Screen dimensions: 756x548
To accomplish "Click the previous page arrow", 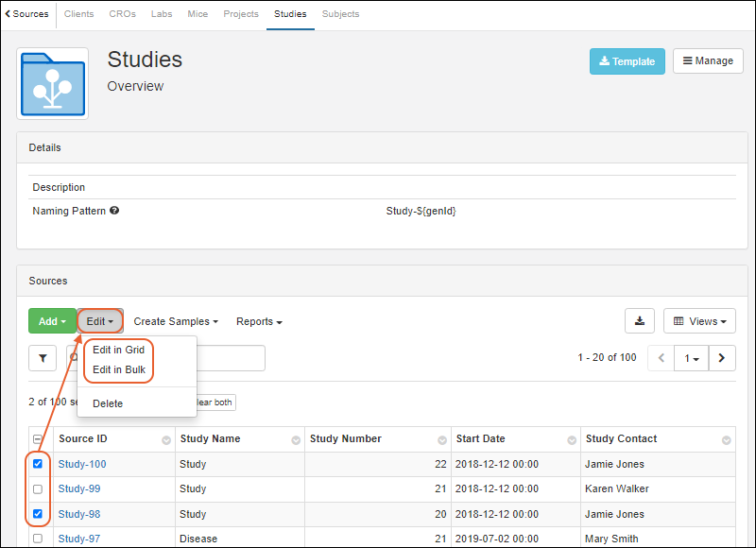I will click(661, 358).
